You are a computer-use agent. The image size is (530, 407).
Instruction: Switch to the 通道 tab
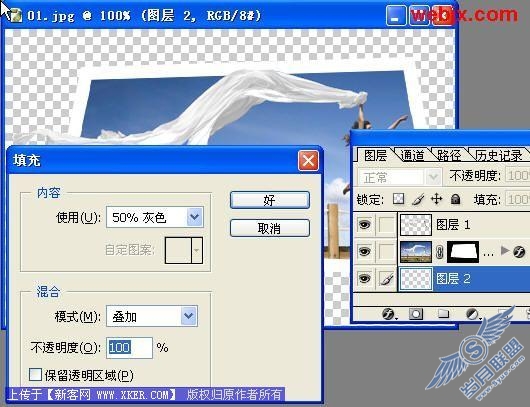click(x=412, y=155)
